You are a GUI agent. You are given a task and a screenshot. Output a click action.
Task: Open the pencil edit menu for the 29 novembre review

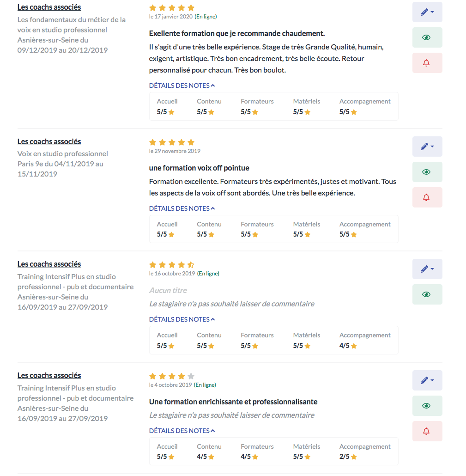[427, 146]
